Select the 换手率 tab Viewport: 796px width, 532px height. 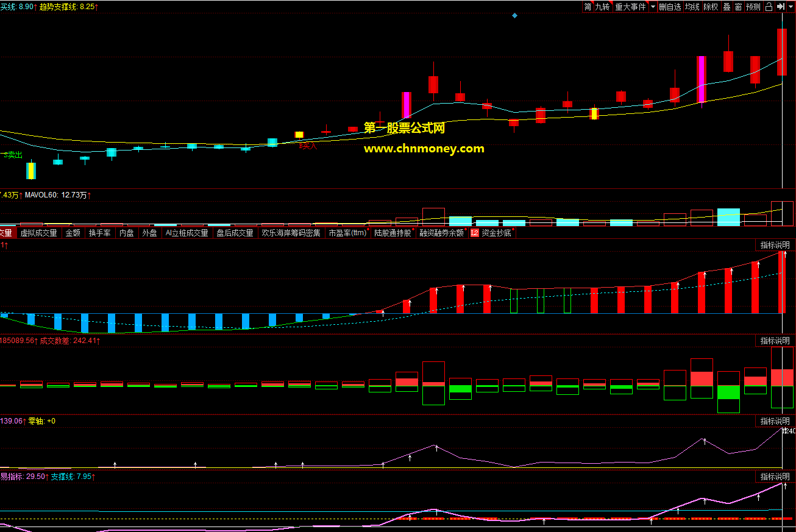(99, 233)
